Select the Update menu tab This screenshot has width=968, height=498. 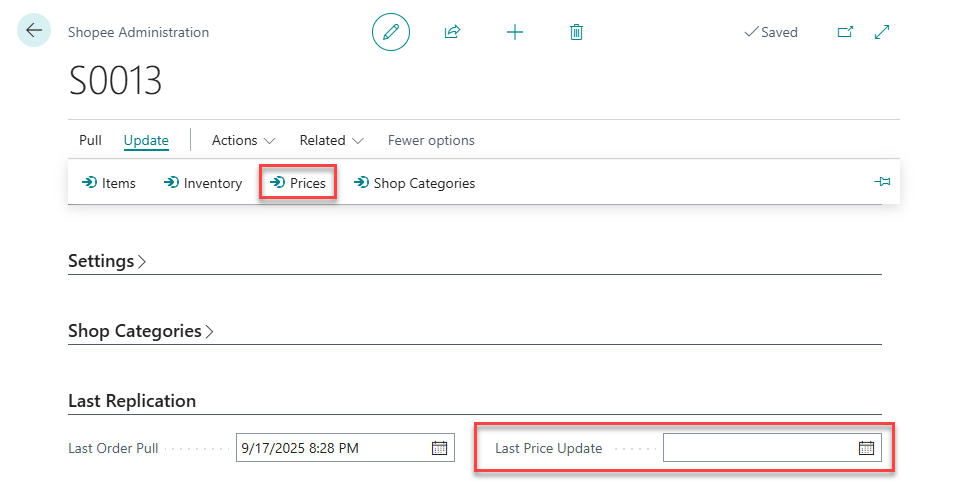click(146, 141)
